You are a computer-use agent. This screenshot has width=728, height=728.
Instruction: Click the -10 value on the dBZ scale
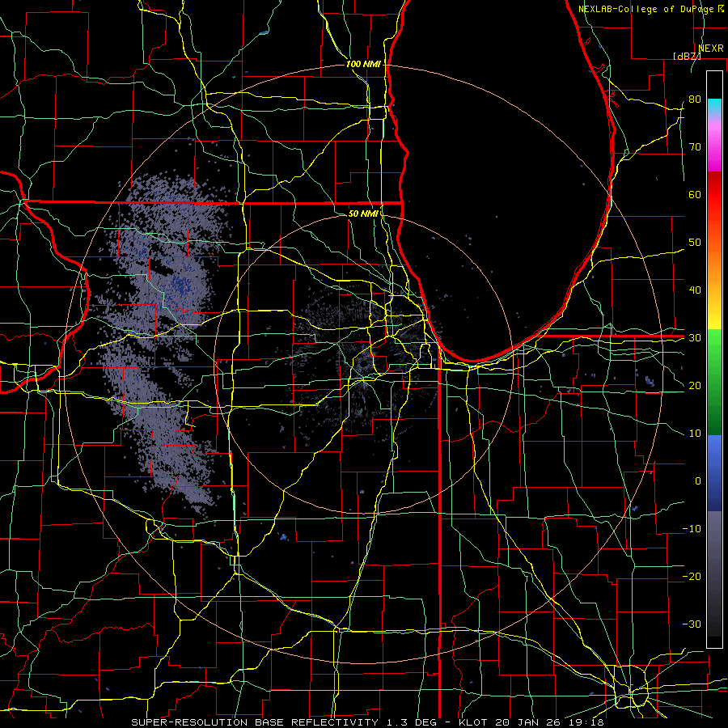(x=692, y=529)
